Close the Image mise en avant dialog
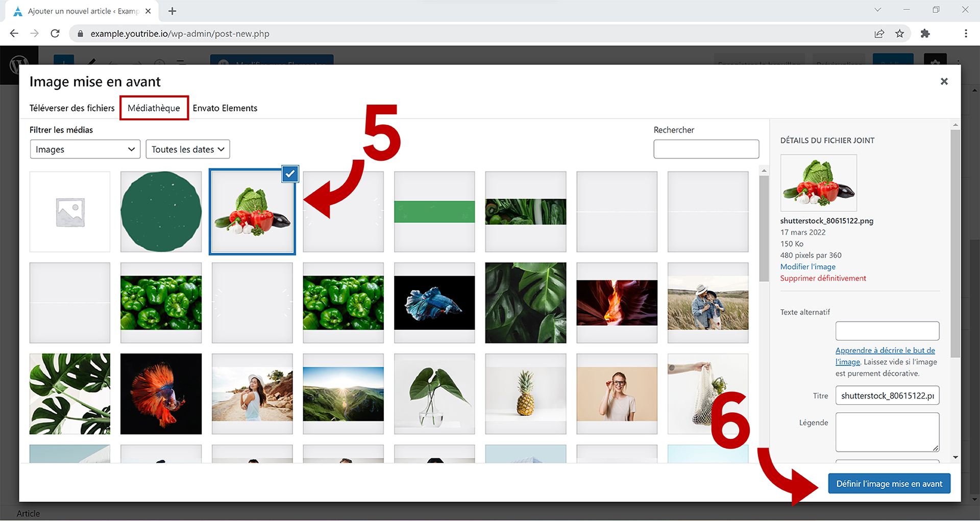Image resolution: width=980 pixels, height=521 pixels. 944,82
